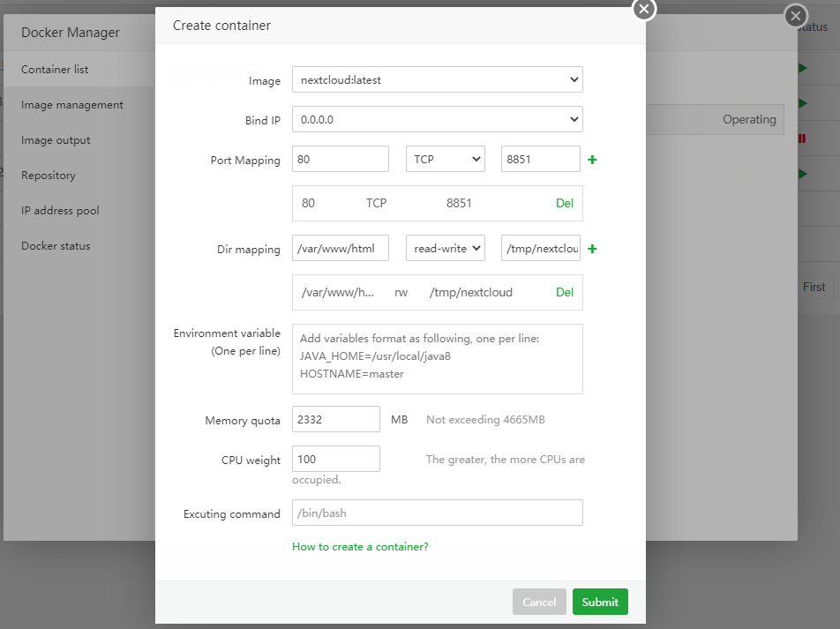The image size is (840, 629).
Task: Open the How to create a container link
Action: (x=360, y=547)
